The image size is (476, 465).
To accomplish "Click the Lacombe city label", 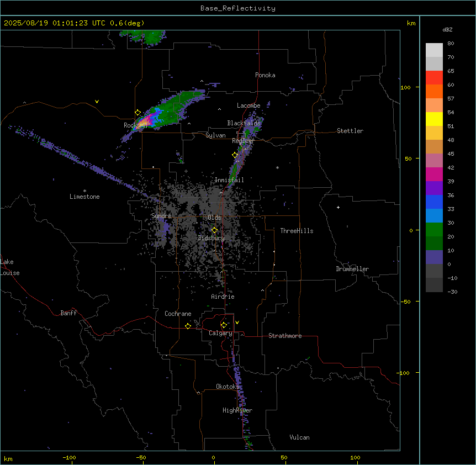I will (248, 105).
